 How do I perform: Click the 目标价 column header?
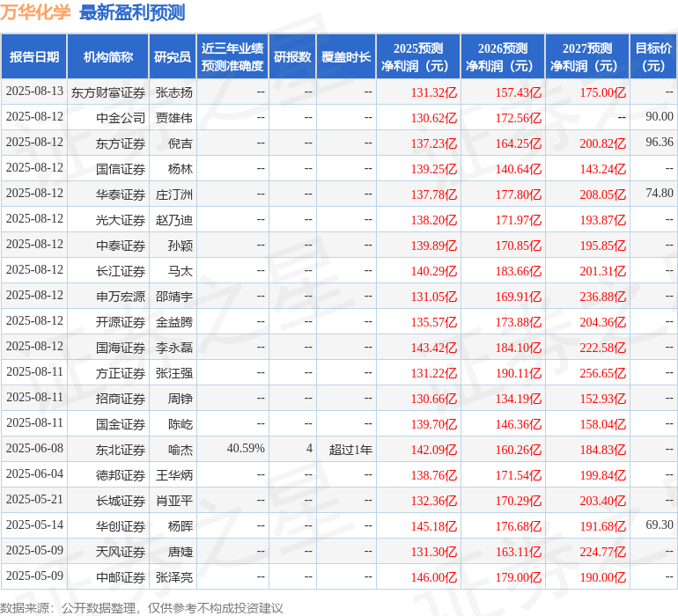tap(653, 56)
